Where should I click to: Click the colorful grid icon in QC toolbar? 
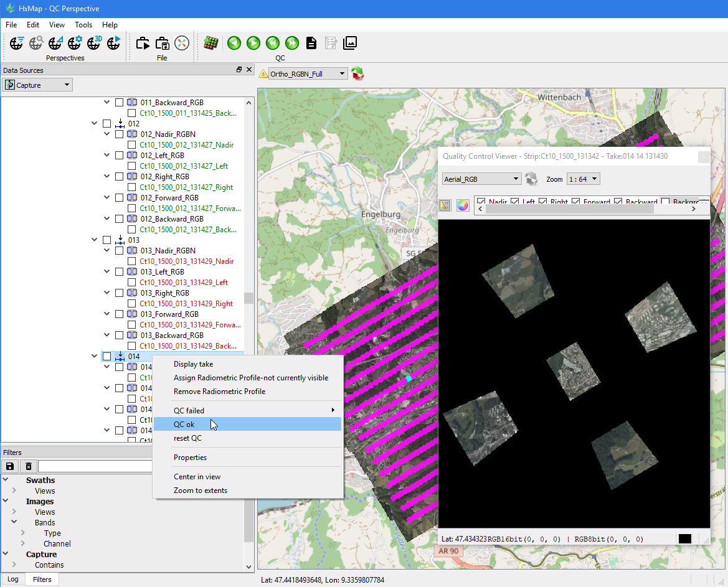coord(211,43)
